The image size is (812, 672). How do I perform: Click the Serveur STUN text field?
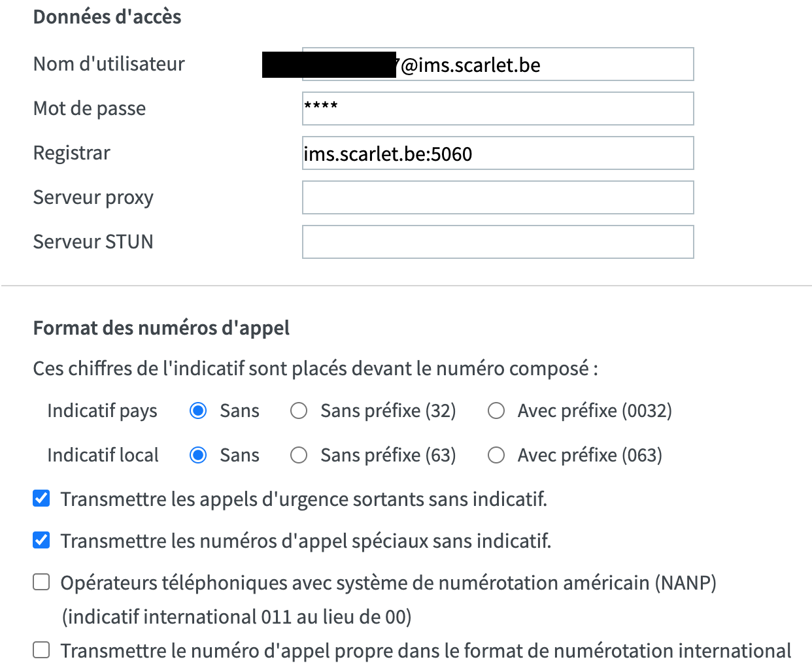click(498, 242)
